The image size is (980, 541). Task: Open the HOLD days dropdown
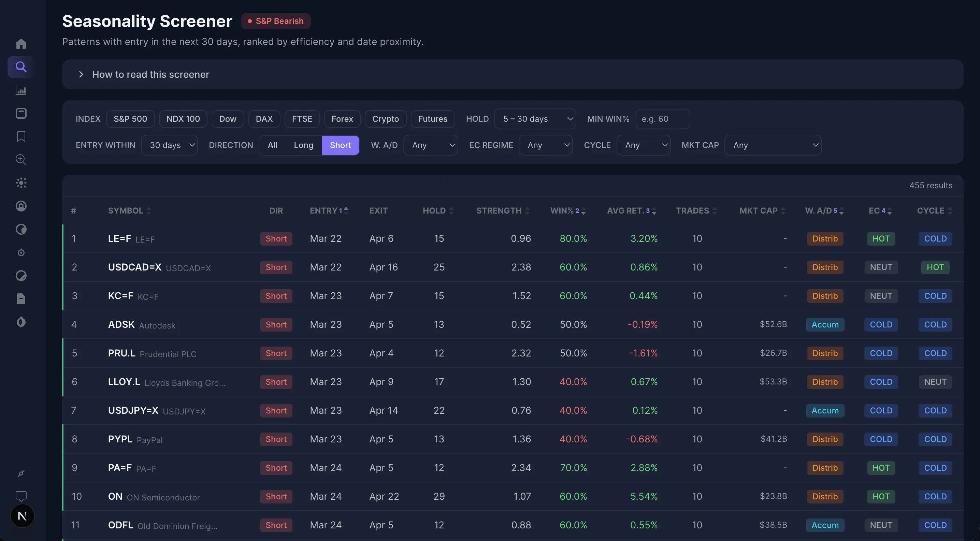click(535, 119)
